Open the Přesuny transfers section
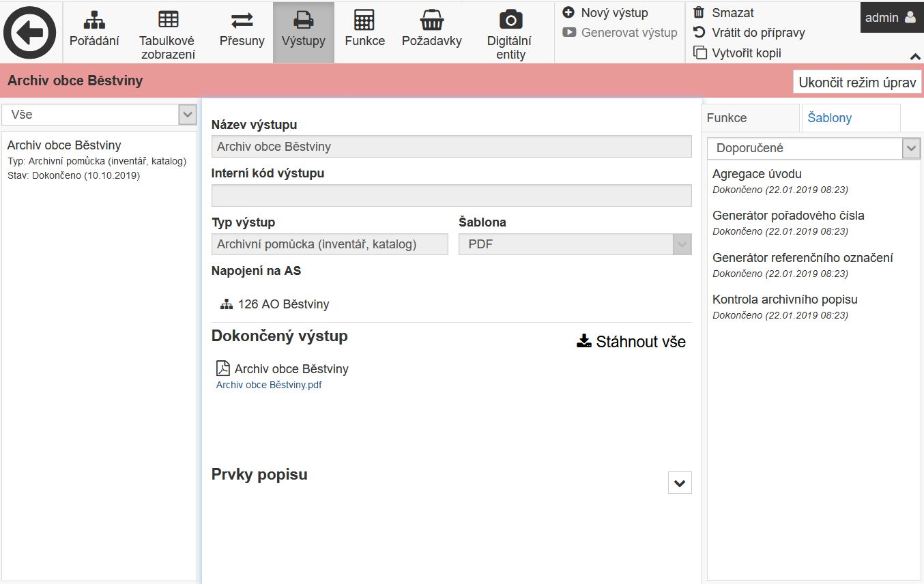924x584 pixels. click(x=242, y=31)
